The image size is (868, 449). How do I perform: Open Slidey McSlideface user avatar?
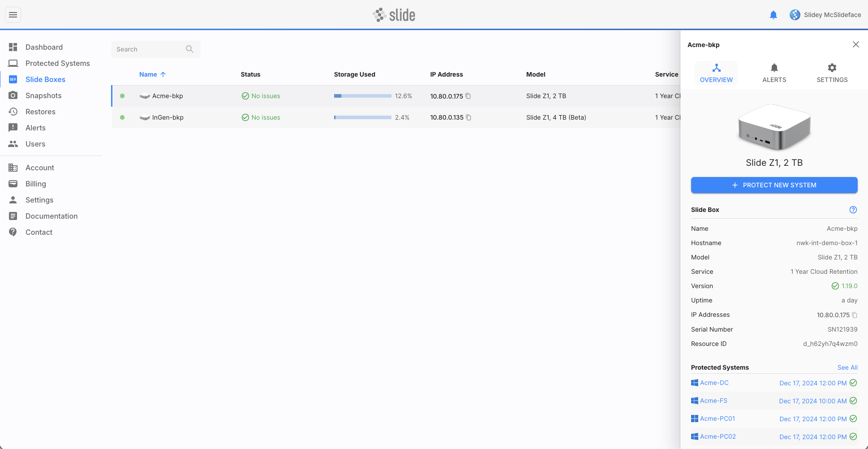[x=795, y=15]
